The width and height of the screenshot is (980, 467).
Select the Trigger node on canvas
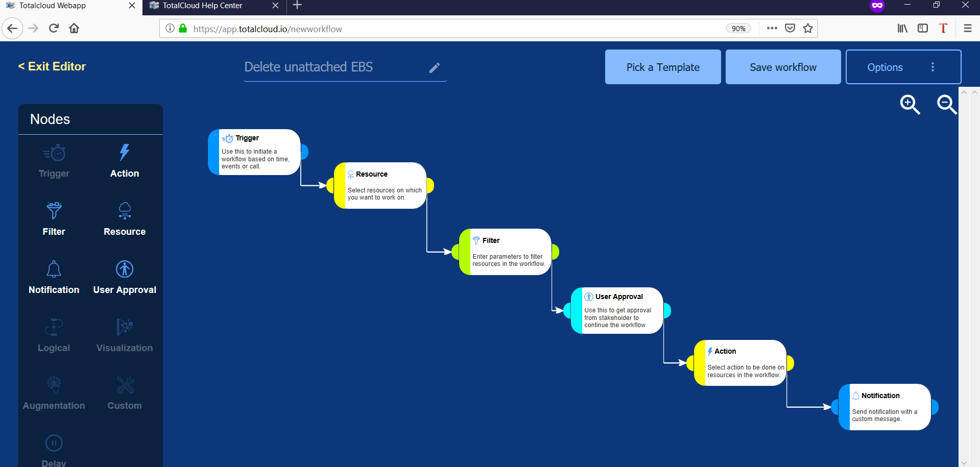tap(254, 152)
